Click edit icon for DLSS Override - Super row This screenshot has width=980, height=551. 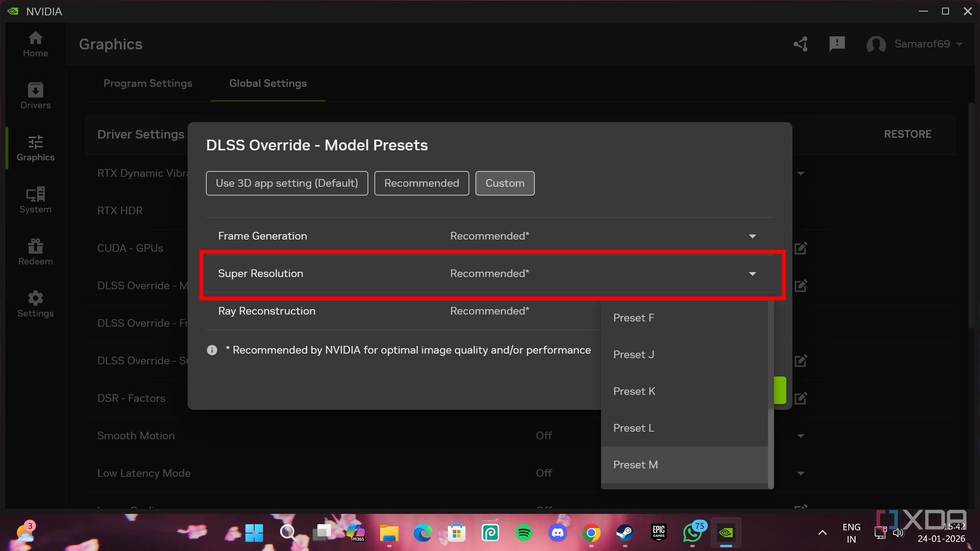801,361
